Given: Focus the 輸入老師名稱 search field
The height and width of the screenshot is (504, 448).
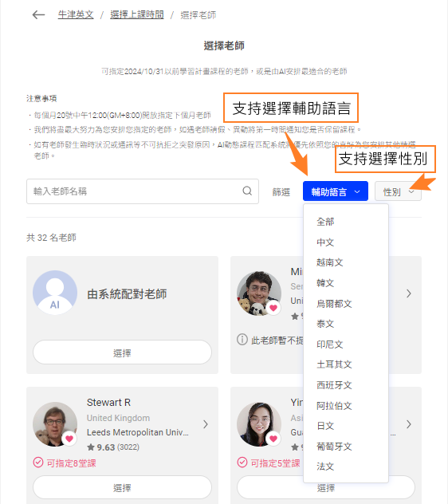Looking at the screenshot, I should (x=143, y=191).
